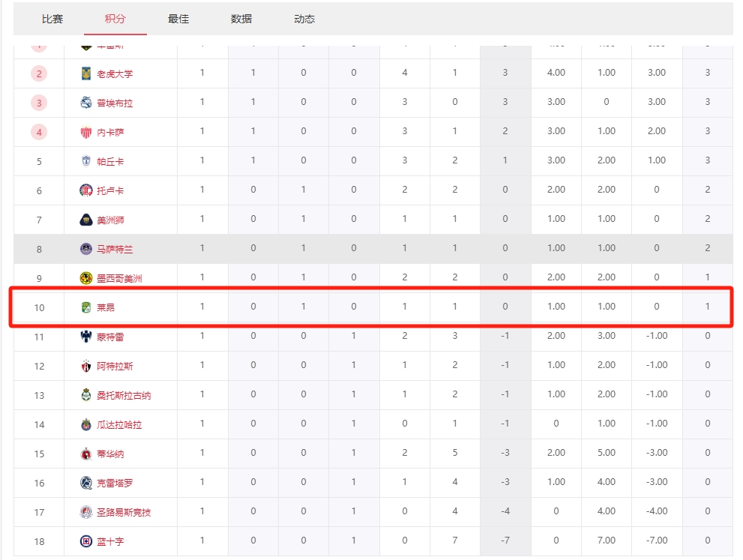Click the 帕丘卡 club logo icon

[x=86, y=161]
